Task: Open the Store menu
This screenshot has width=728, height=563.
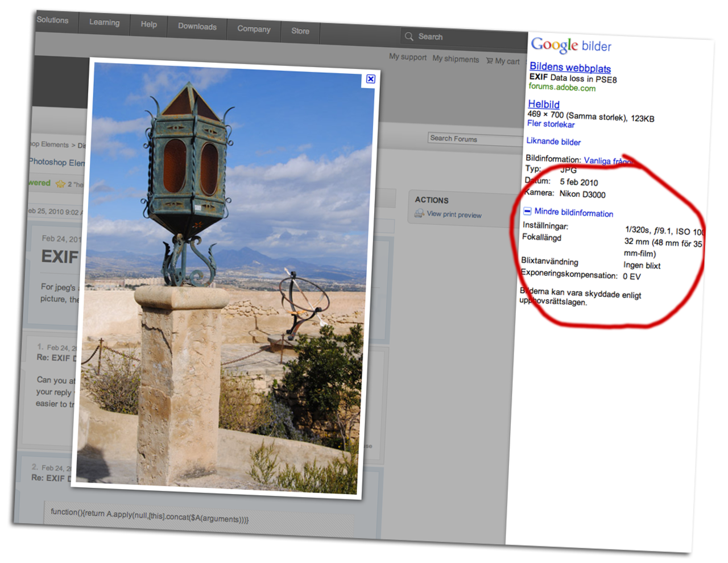Action: [300, 31]
